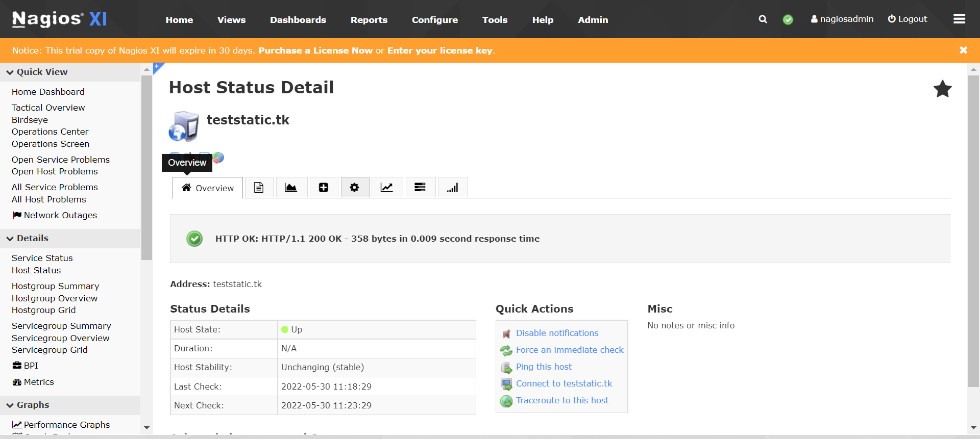Click the nagiosadmin user link

pos(842,19)
